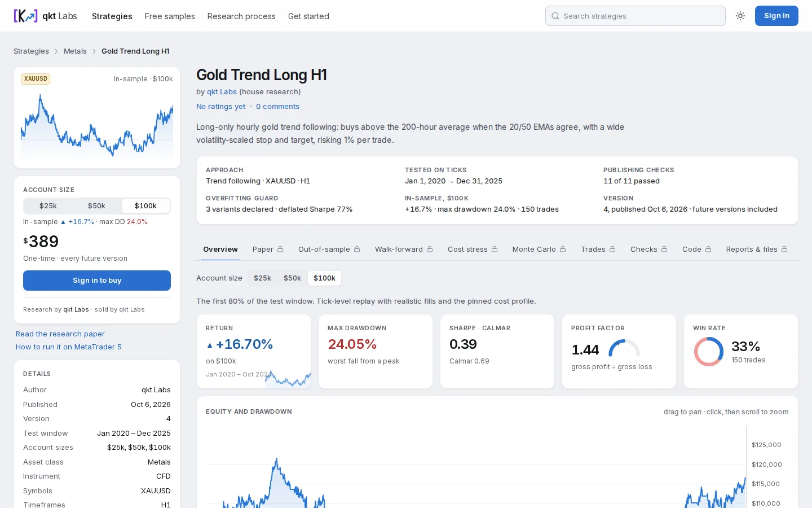Image resolution: width=812 pixels, height=508 pixels.
Task: Choose $100k in Overview account size
Action: coord(324,278)
